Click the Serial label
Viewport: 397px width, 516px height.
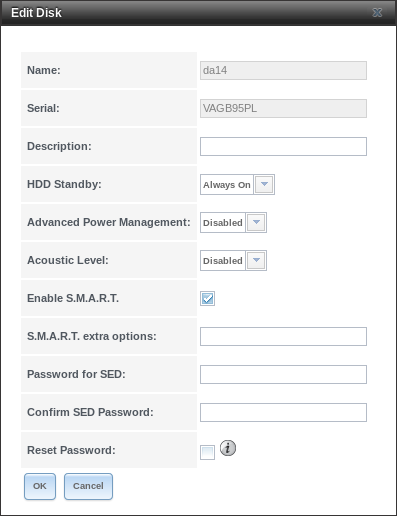point(43,108)
